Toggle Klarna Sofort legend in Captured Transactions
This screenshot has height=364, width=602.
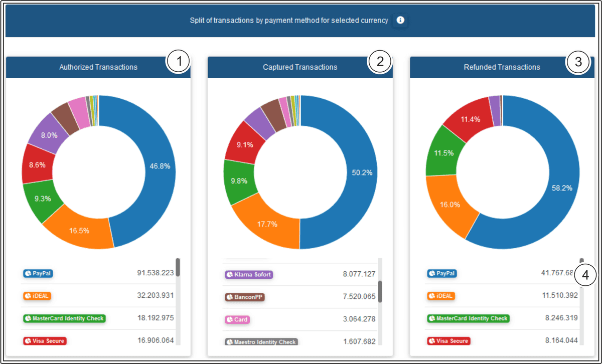click(x=249, y=275)
